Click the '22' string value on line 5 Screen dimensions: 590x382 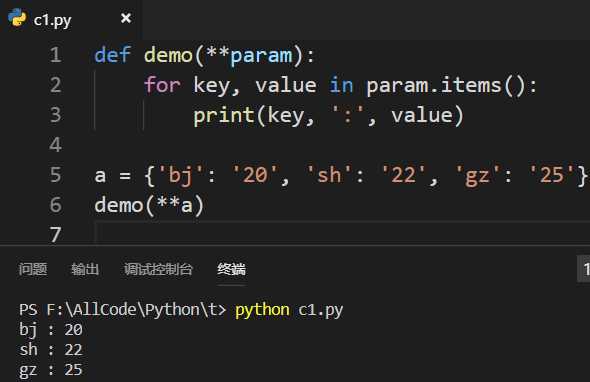click(x=403, y=175)
